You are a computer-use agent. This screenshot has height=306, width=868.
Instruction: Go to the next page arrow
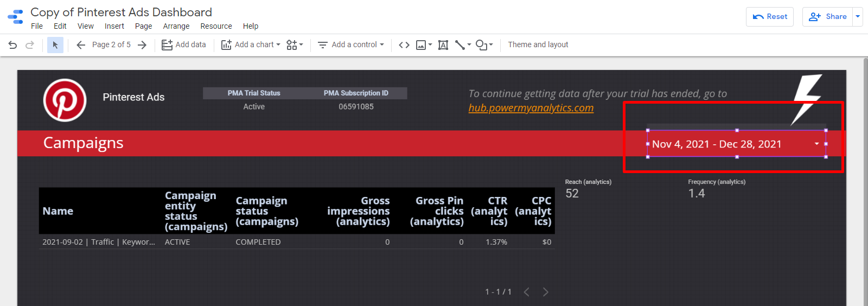(142, 45)
